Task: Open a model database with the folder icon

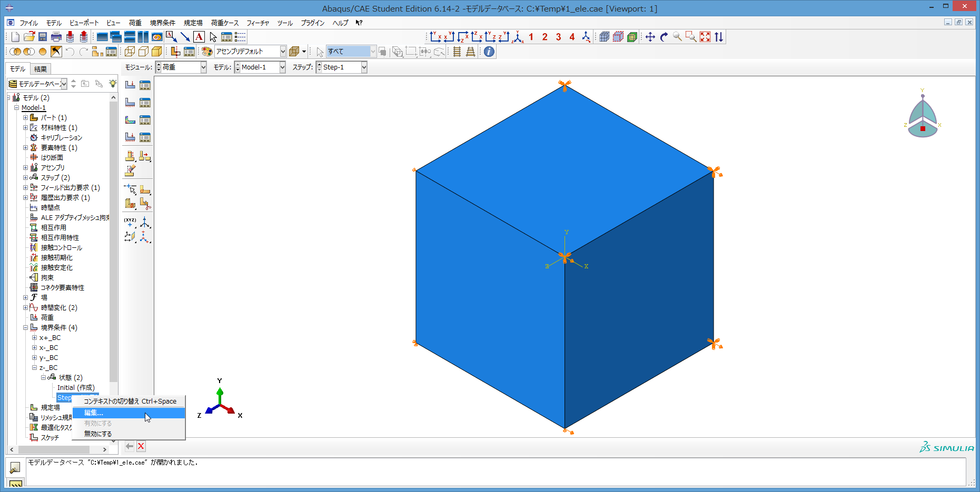Action: 29,37
